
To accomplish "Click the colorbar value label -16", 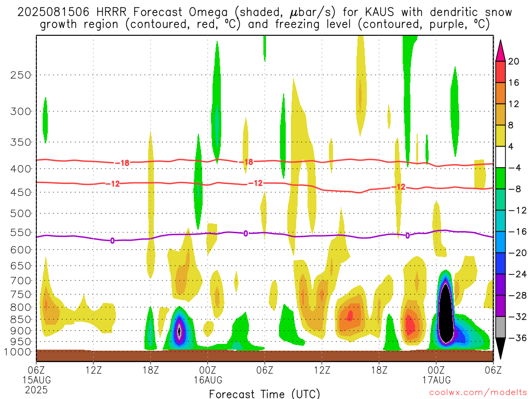I will 518,232.
